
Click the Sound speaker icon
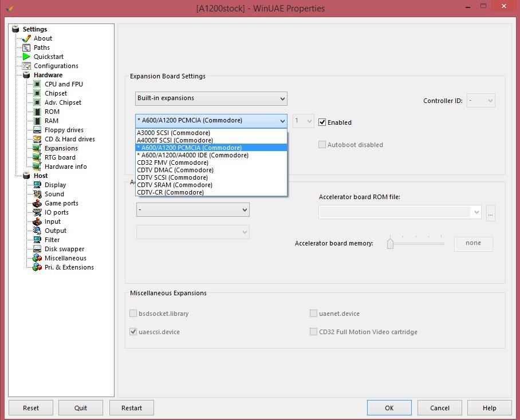pos(37,194)
